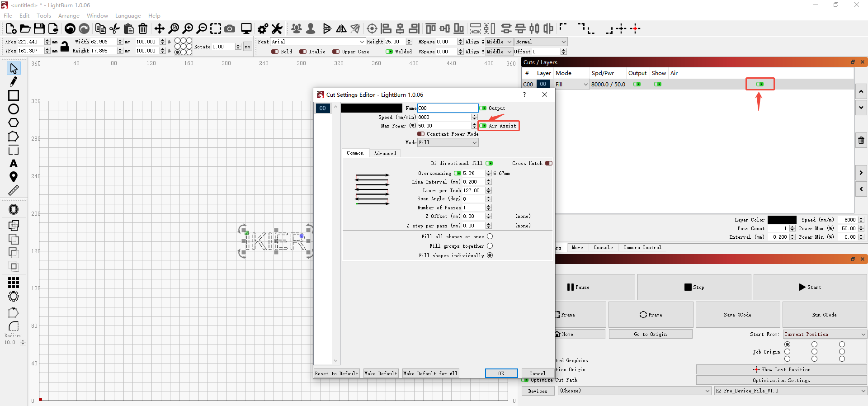Select Fill all shapes at once radio

tap(490, 236)
